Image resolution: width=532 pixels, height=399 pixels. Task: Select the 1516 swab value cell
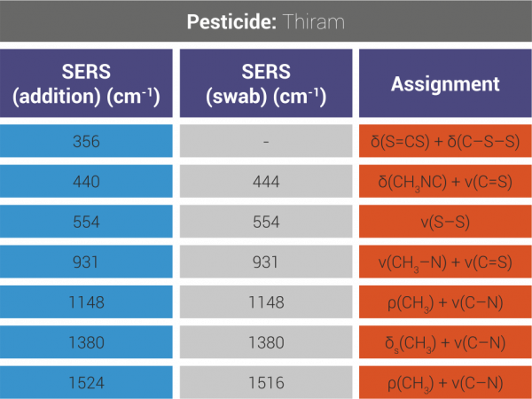(x=266, y=381)
